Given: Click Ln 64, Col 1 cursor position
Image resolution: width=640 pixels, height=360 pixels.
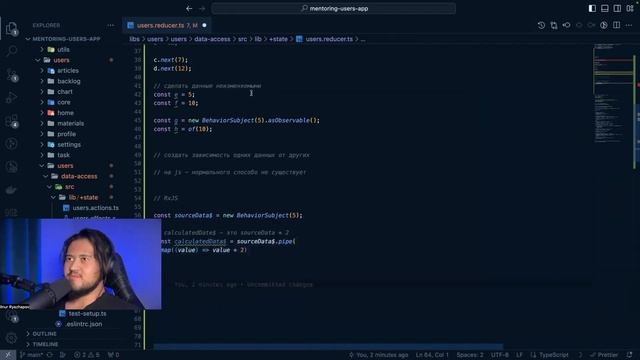Looking at the screenshot, I should 432,355.
